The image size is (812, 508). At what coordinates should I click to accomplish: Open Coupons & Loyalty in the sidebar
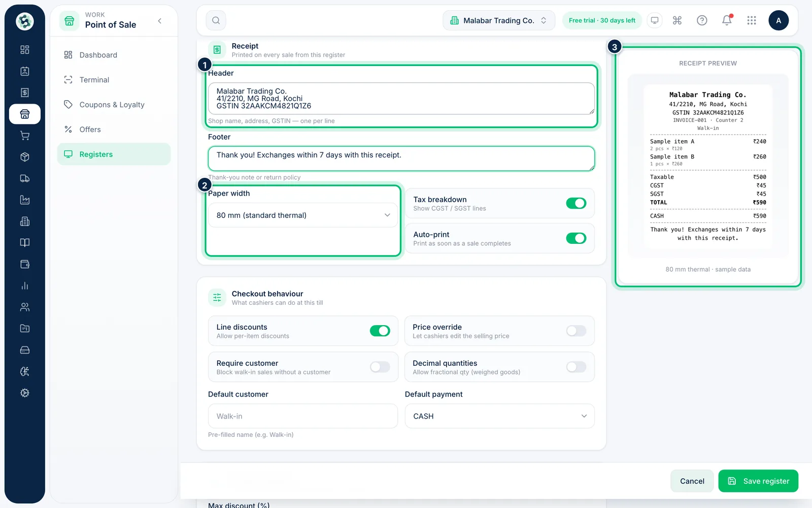tap(114, 105)
